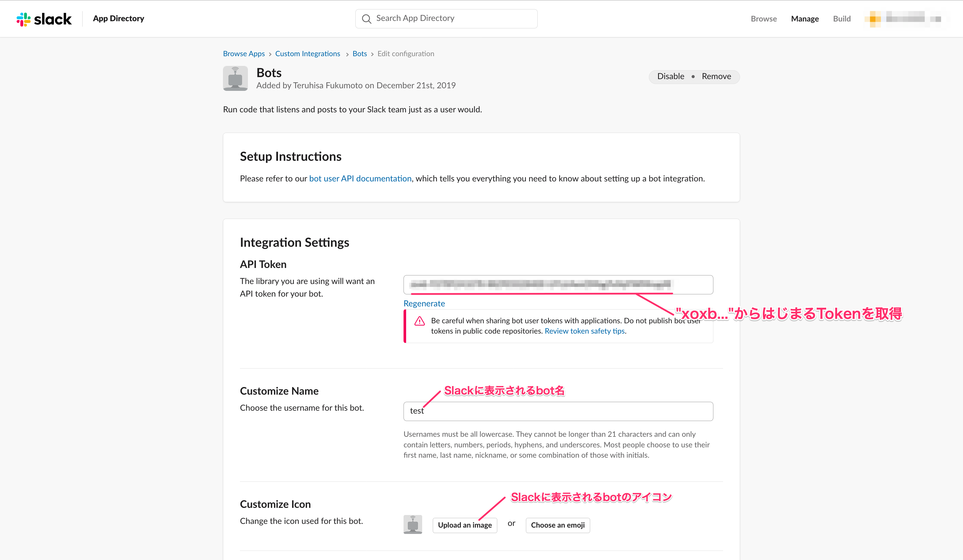
Task: Click the Integration Settings heading
Action: (x=294, y=242)
